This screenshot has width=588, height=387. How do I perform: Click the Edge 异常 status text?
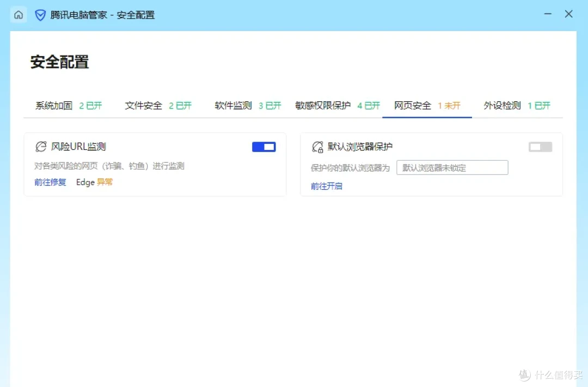point(94,183)
